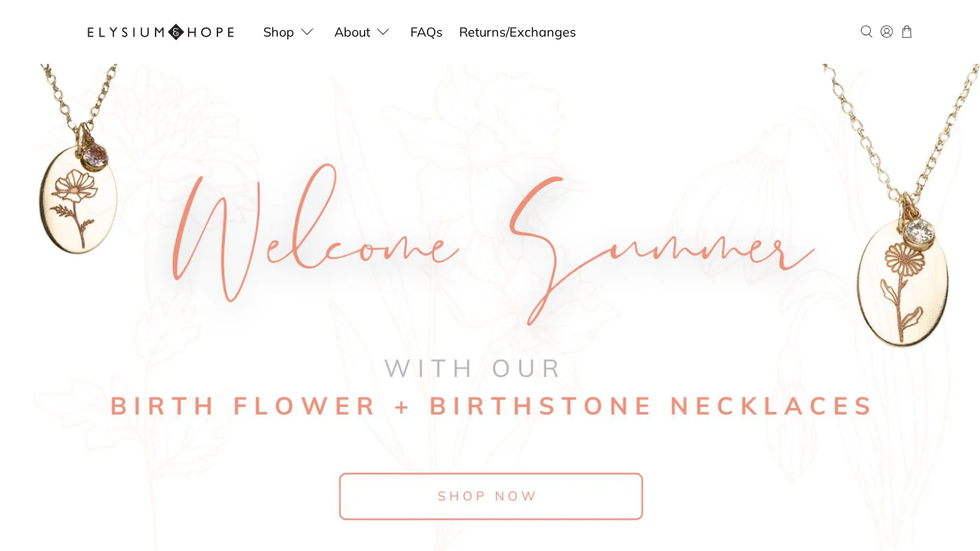Viewport: 980px width, 551px height.
Task: Open the shopping bag cart icon
Action: point(907,32)
